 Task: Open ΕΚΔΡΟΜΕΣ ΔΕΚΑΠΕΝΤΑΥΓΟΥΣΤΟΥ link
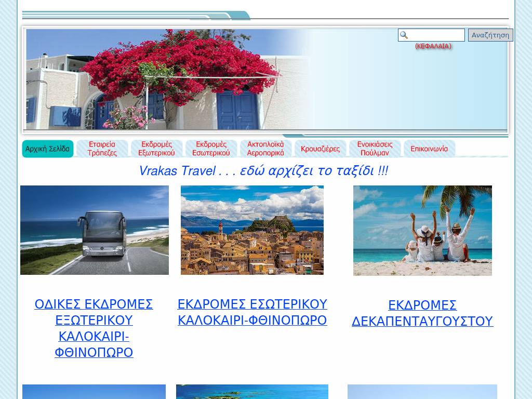pos(422,313)
